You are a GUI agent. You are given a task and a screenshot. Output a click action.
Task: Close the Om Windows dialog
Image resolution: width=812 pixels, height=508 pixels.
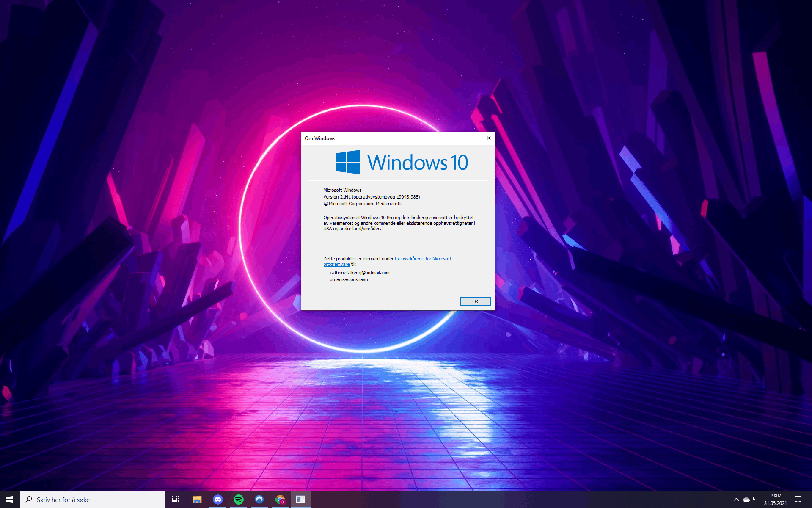489,138
